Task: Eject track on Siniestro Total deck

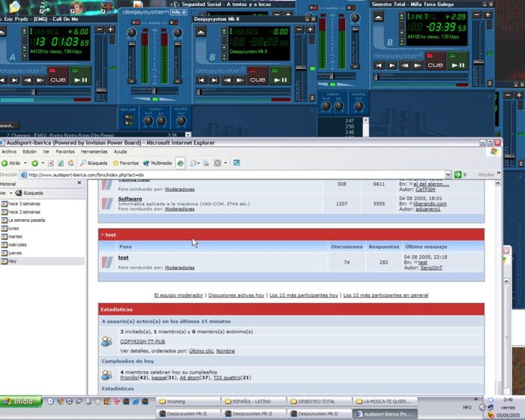Action: [378, 17]
